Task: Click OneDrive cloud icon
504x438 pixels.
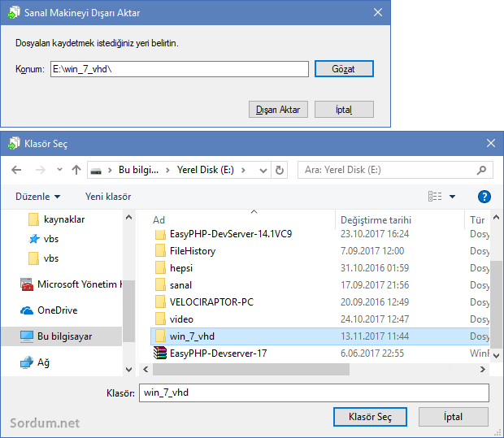Action: pos(27,310)
